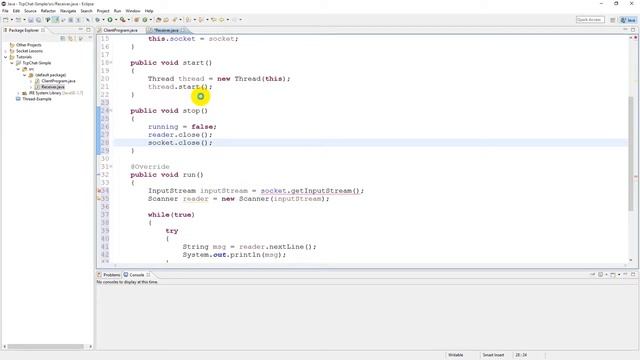Click the error marker on line 34
The width and height of the screenshot is (640, 360).
tap(99, 191)
